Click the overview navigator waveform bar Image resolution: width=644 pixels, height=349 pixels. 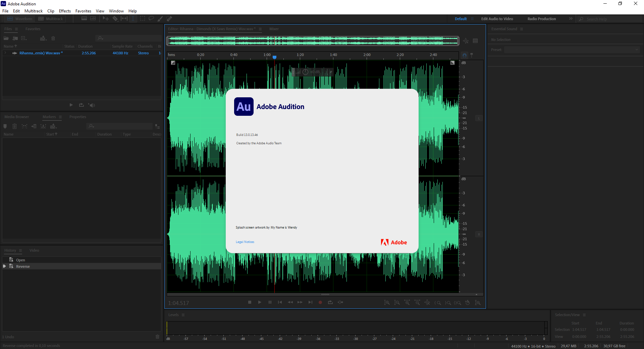[313, 41]
